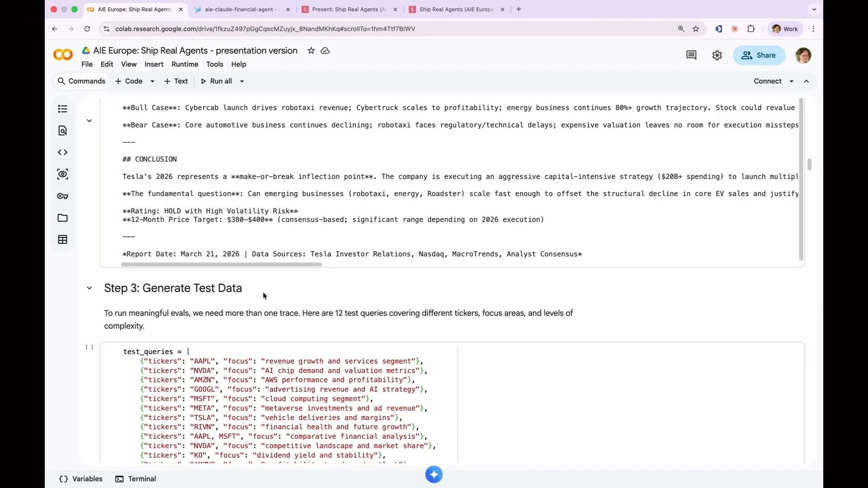The image size is (868, 488).
Task: Run all notebook cells
Action: point(216,81)
